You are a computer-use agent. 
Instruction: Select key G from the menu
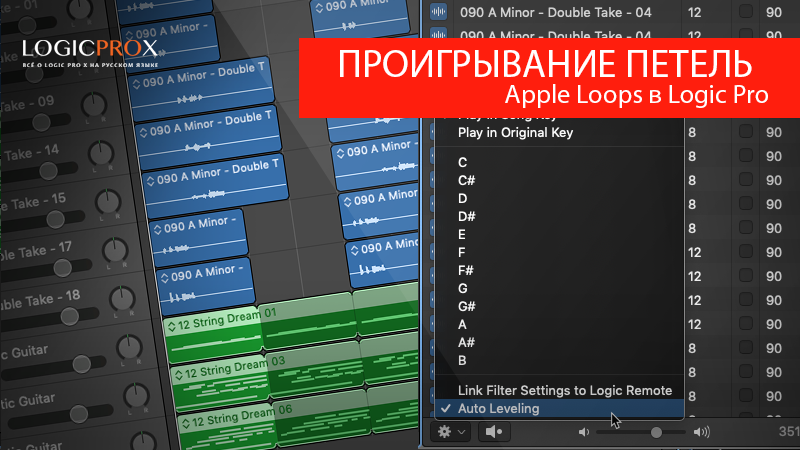pyautogui.click(x=462, y=289)
